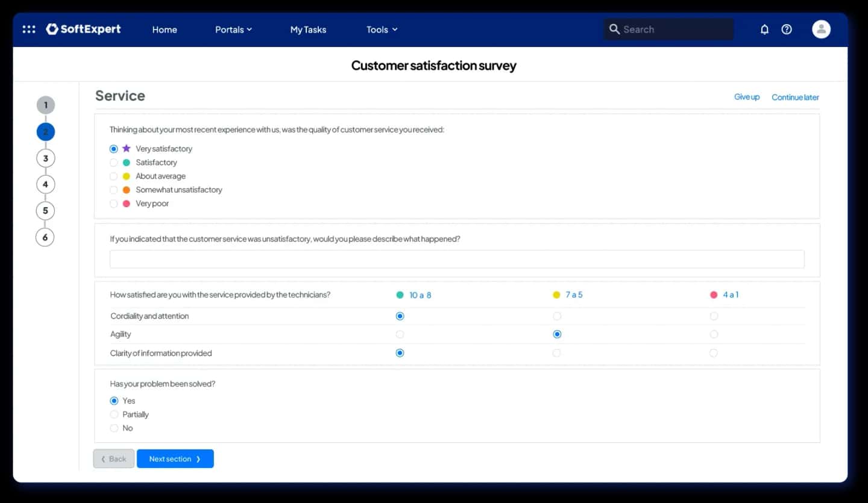The height and width of the screenshot is (503, 868).
Task: Go to survey step 3 circle
Action: (45, 158)
